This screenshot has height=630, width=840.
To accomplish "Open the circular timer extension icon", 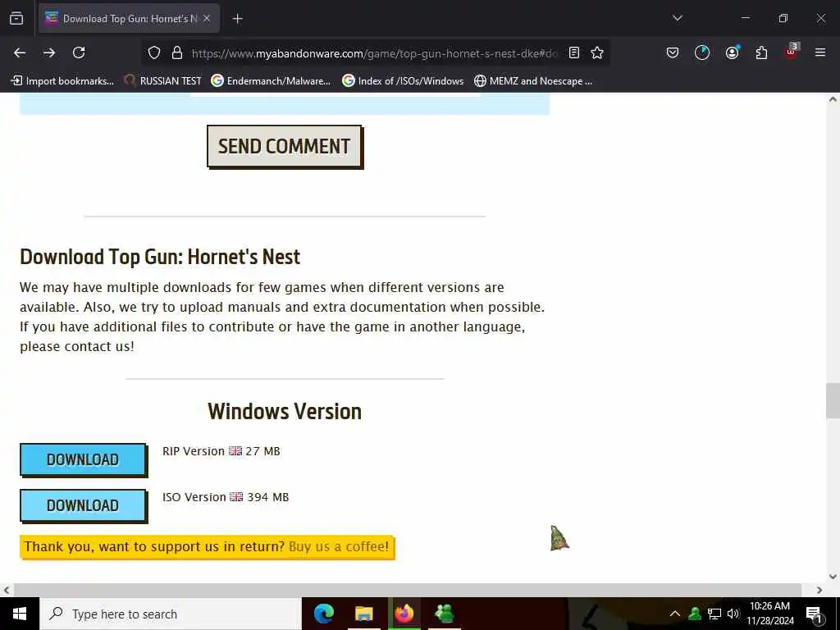I will pyautogui.click(x=702, y=52).
